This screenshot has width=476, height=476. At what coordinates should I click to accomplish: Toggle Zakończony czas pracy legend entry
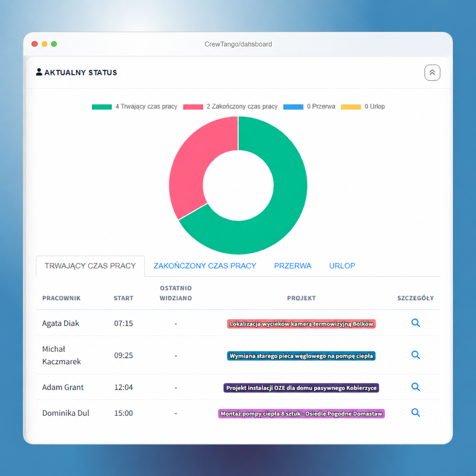(x=230, y=107)
